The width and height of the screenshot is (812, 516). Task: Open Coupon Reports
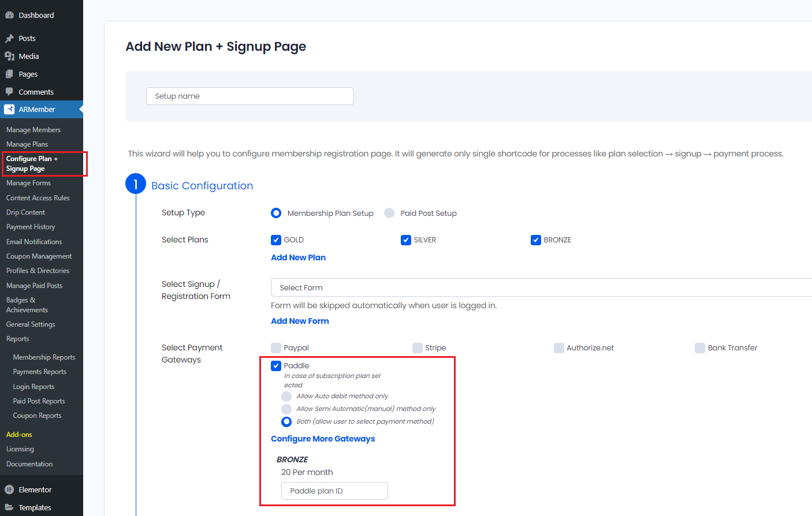pyautogui.click(x=37, y=416)
